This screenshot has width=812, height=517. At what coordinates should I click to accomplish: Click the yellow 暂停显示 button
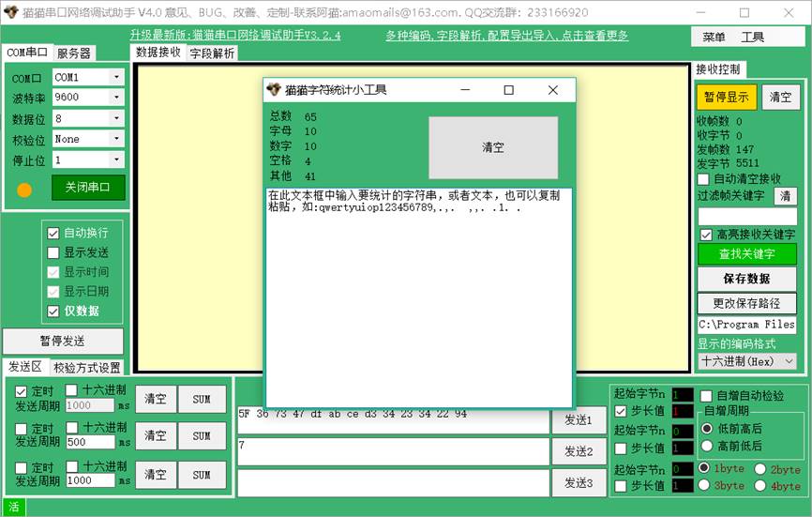tap(726, 97)
